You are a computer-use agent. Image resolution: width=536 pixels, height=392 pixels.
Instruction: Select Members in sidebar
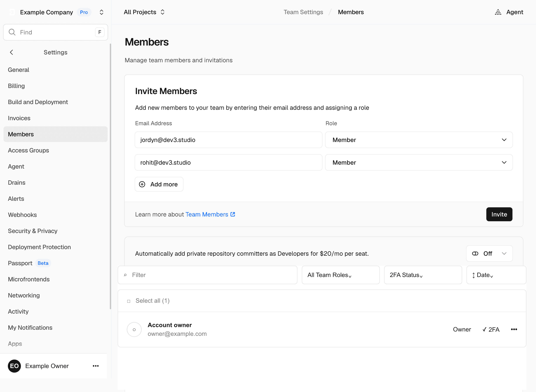click(56, 134)
